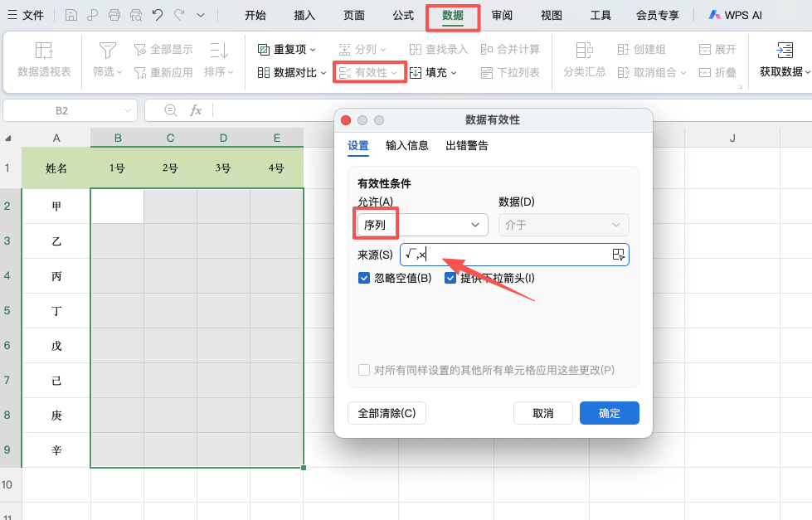
Task: Open the 文件 hamburger menu
Action: tap(26, 15)
